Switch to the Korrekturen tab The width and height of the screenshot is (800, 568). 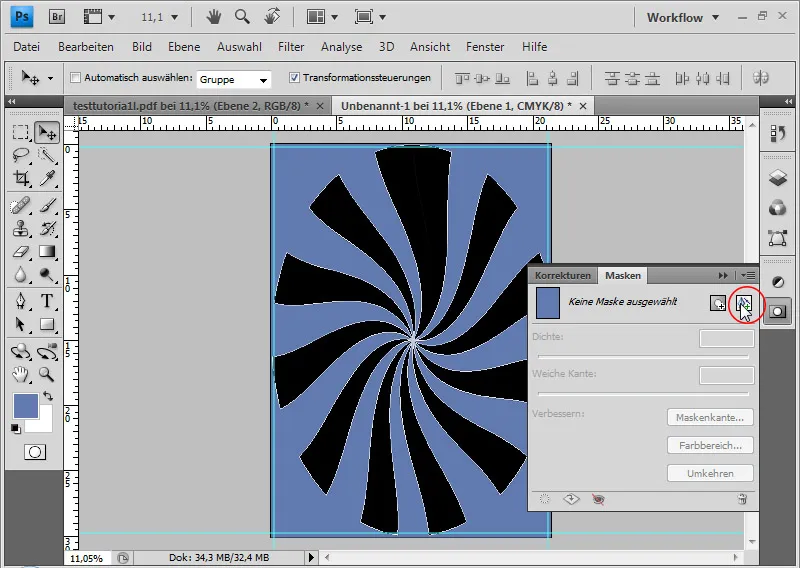point(563,276)
